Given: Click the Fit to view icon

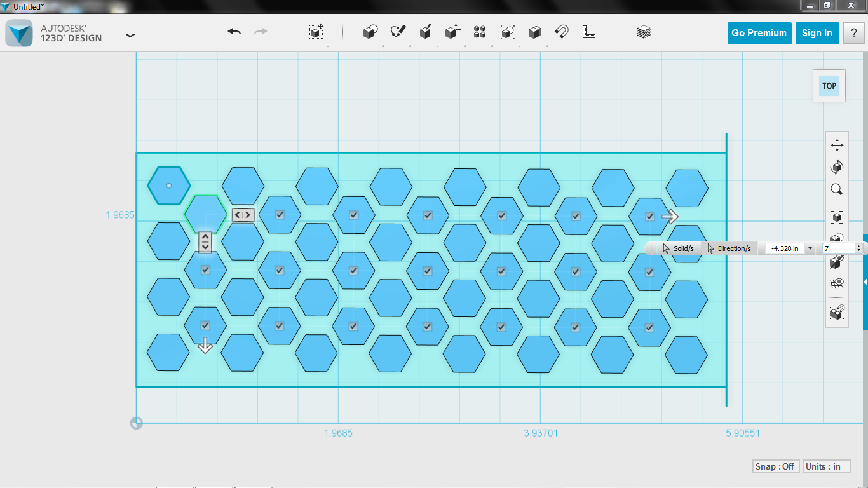Looking at the screenshot, I should click(x=837, y=217).
